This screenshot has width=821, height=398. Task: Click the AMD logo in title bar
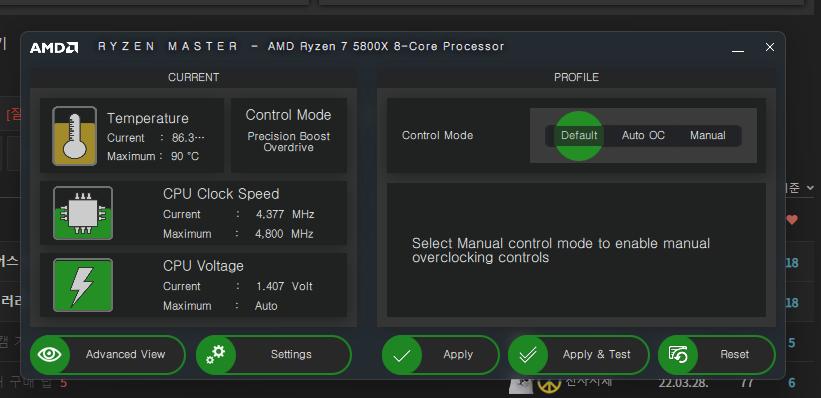54,48
